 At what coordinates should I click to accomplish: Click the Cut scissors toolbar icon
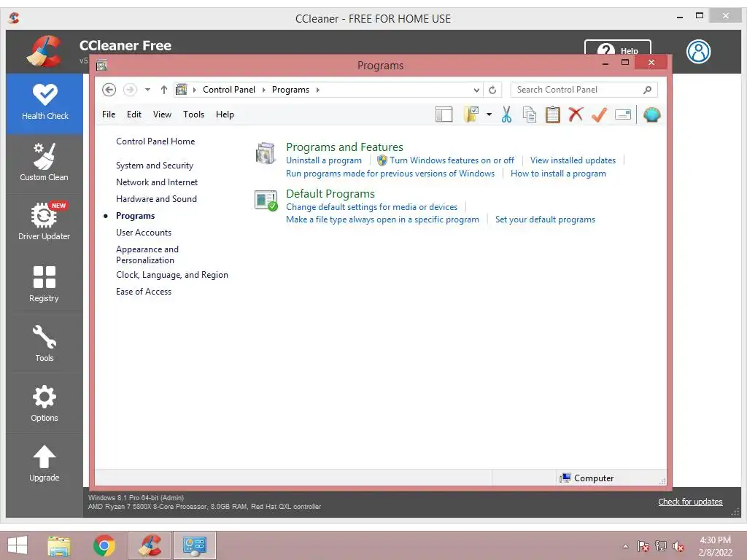point(506,114)
